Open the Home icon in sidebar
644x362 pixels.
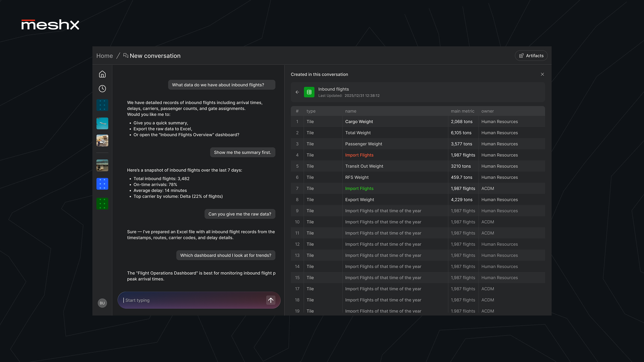[102, 74]
